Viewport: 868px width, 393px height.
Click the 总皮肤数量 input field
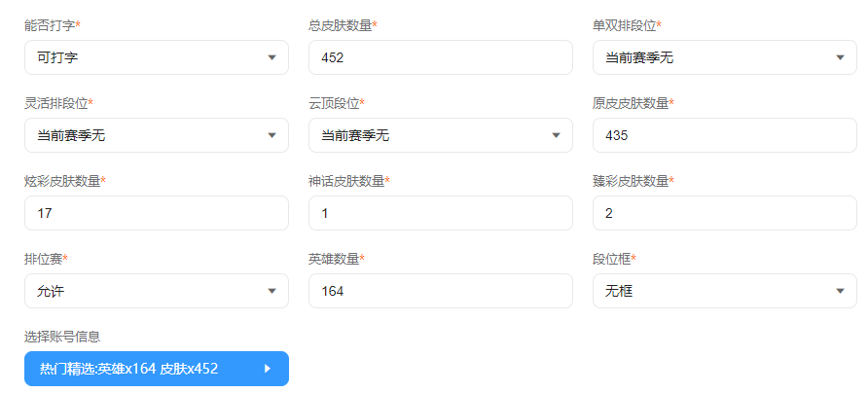[x=440, y=57]
